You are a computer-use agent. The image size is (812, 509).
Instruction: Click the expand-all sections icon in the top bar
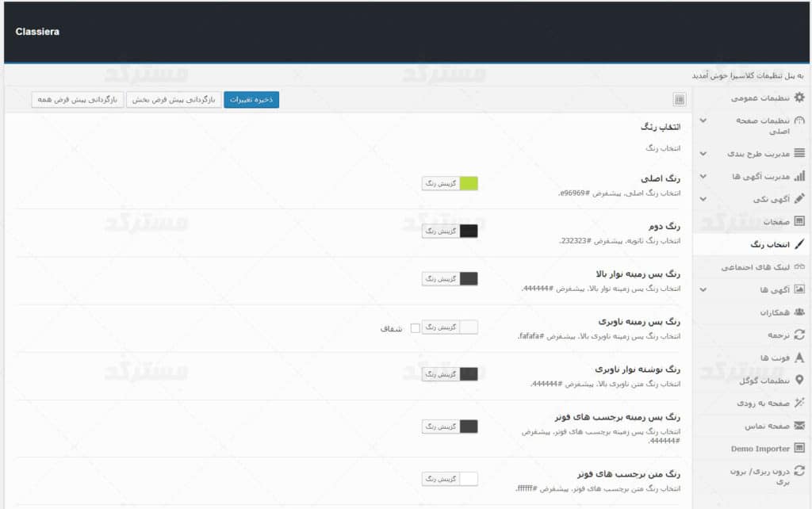coord(680,99)
